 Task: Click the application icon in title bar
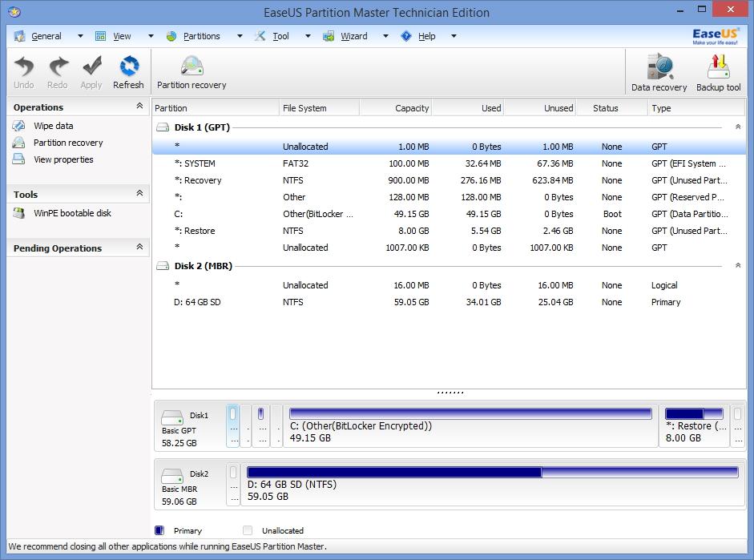coord(14,12)
